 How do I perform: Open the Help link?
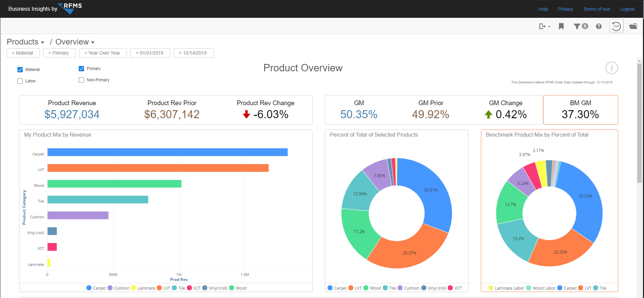[x=543, y=9]
